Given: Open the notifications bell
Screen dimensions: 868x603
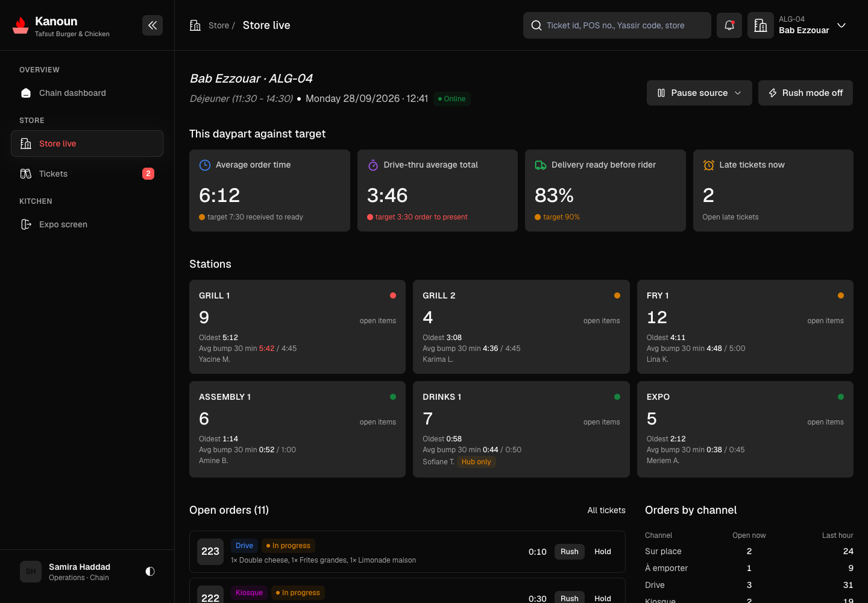Looking at the screenshot, I should click(729, 25).
